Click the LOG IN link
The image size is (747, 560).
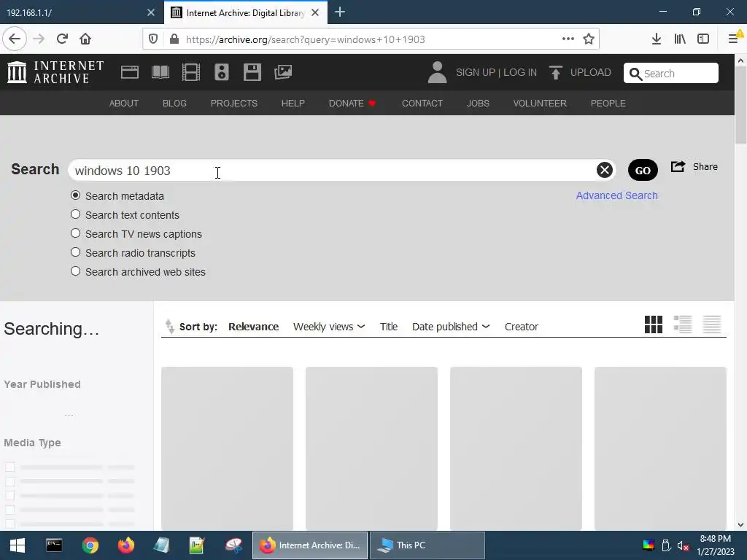[x=519, y=72]
